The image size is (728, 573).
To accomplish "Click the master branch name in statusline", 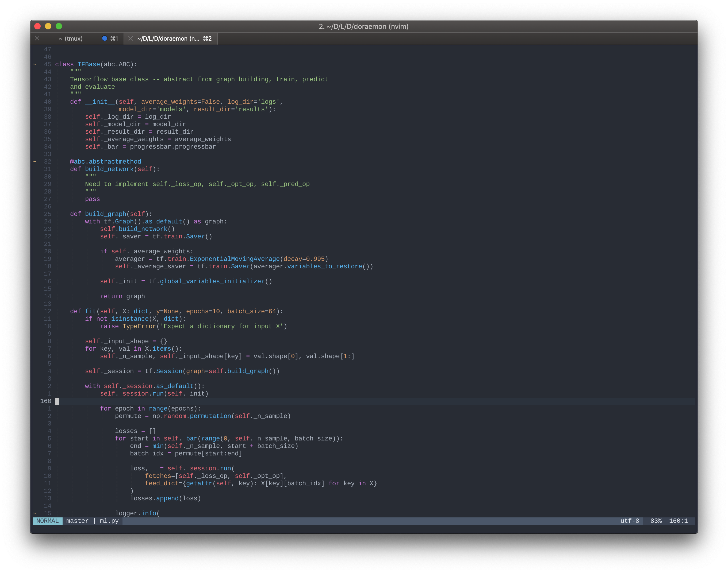I will 77,521.
